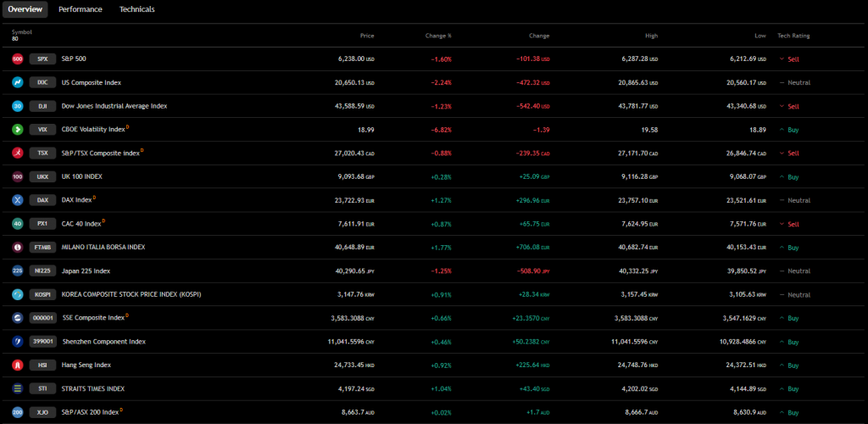The image size is (868, 424).
Task: Click the IXIC ticker badge
Action: click(x=42, y=82)
